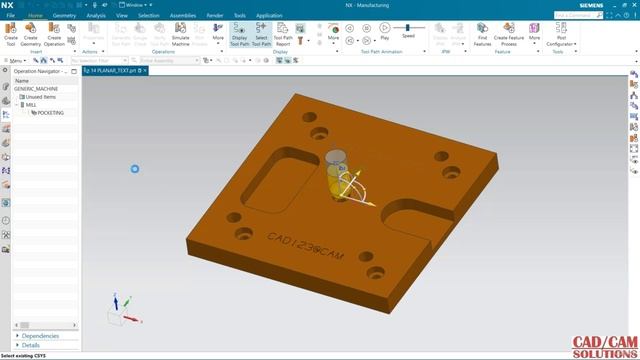640x360 pixels.
Task: Collapse the ribbon with the chevron icon
Action: pyautogui.click(x=618, y=15)
